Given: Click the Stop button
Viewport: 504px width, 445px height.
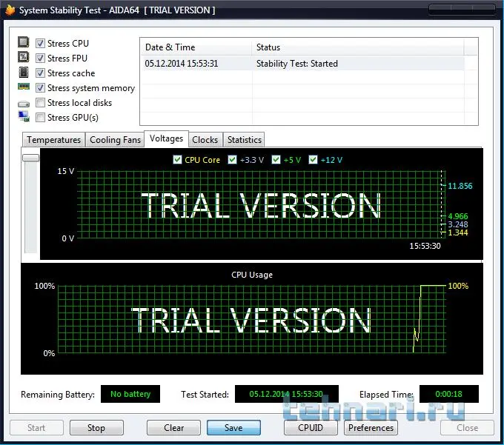Looking at the screenshot, I should pos(96,428).
